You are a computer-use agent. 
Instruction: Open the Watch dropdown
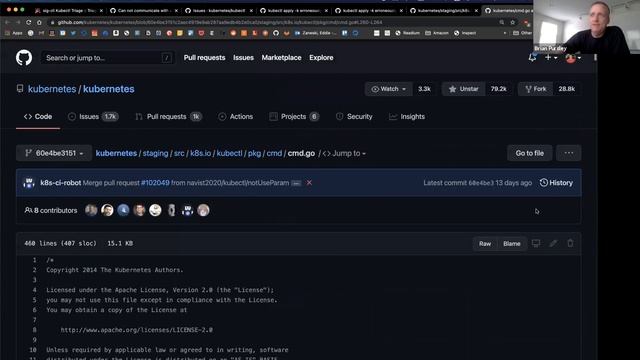pos(389,89)
